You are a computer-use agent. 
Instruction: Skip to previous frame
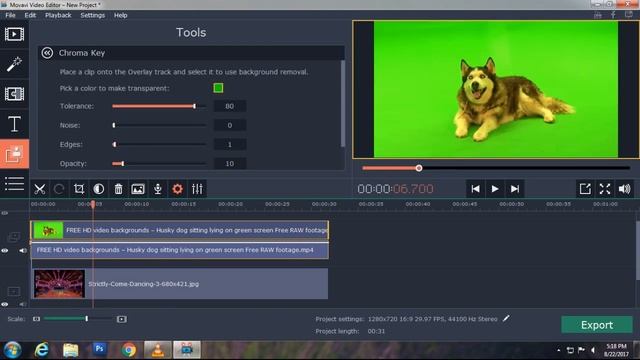tap(476, 189)
